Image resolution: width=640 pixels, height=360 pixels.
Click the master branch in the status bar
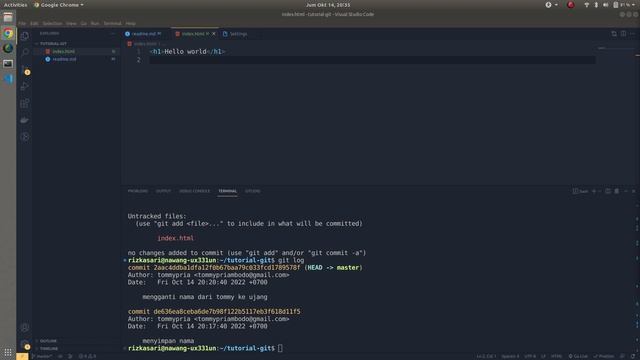tap(42, 356)
